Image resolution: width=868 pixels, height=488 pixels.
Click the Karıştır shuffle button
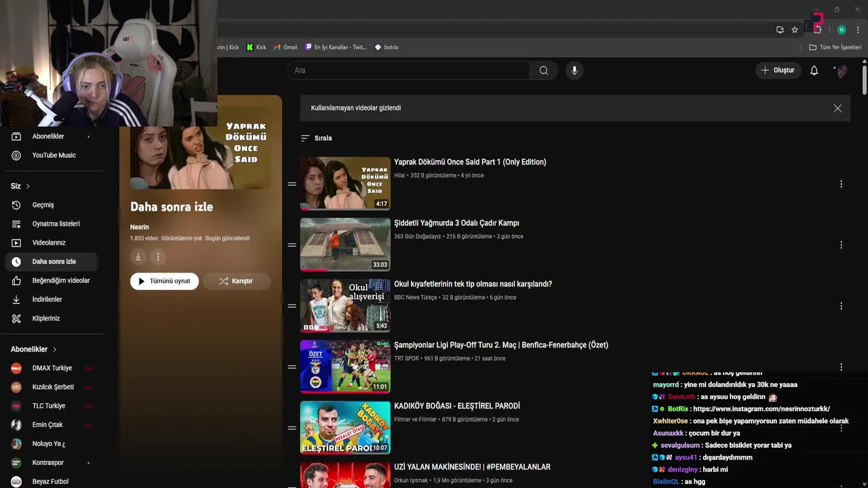[235, 281]
